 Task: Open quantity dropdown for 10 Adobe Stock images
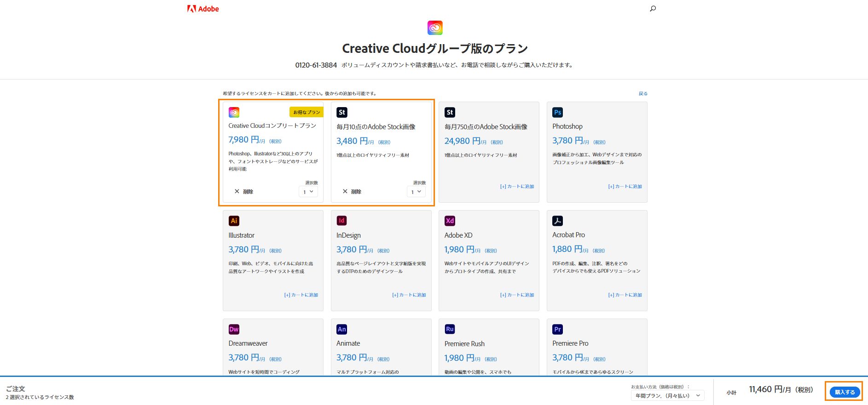[416, 192]
